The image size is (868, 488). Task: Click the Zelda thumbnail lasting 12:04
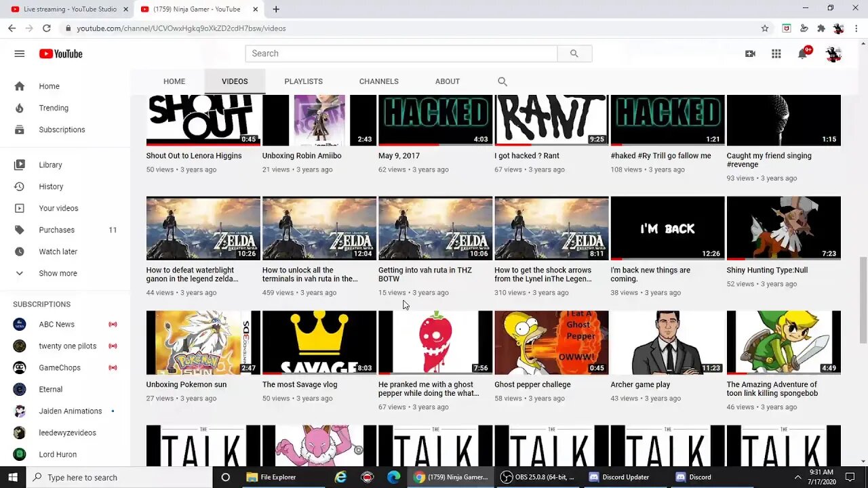319,228
